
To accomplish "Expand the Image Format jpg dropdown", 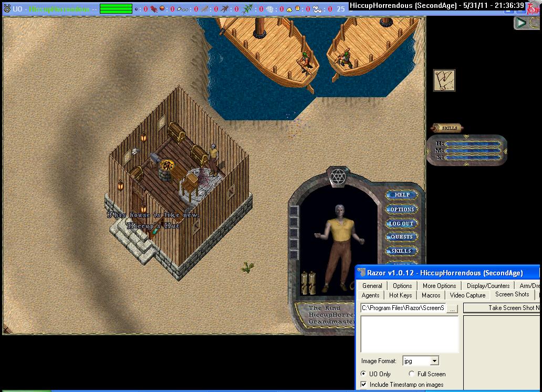I will coord(434,361).
